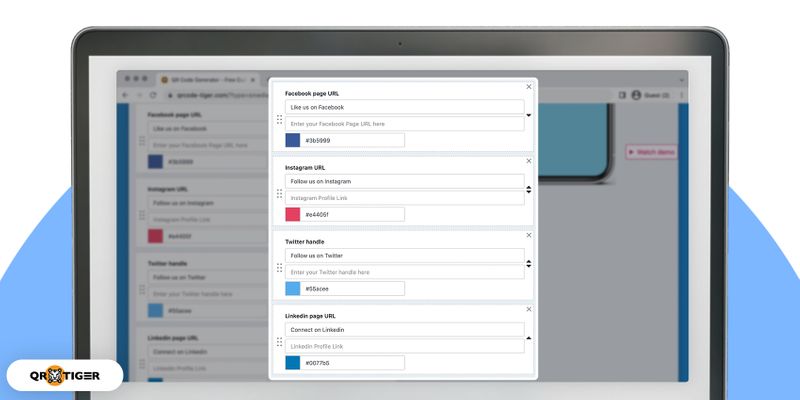Click the Twitter block reorder arrows
800x400 pixels.
point(528,263)
